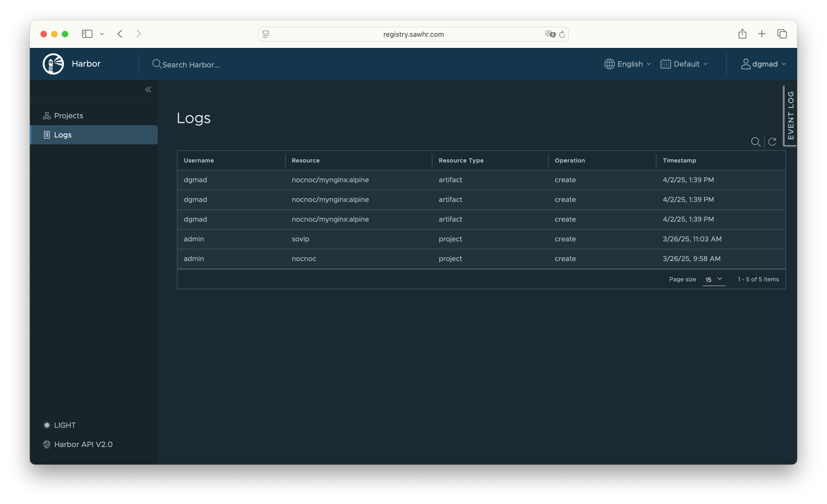This screenshot has height=504, width=827.
Task: Refresh the logs table
Action: point(772,142)
